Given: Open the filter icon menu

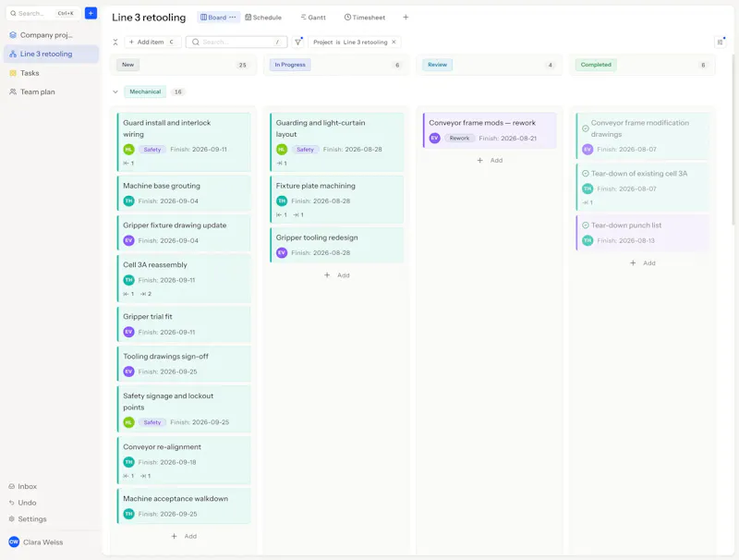Looking at the screenshot, I should click(x=297, y=42).
